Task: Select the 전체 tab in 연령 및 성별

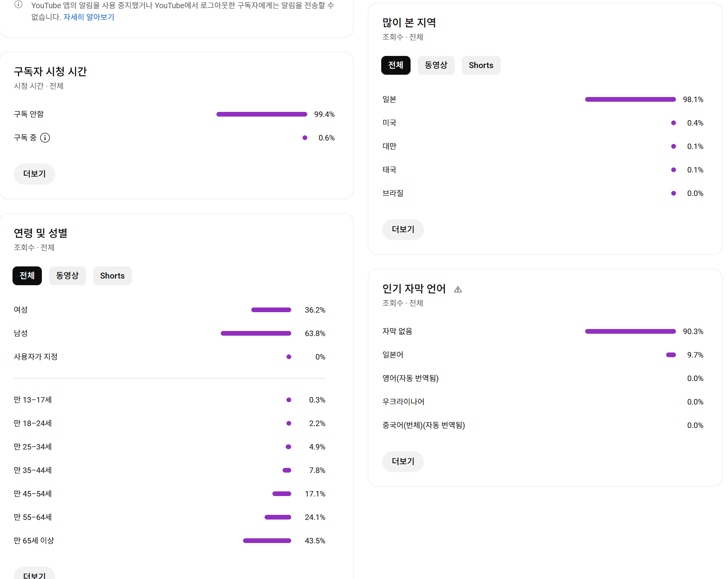Action: (27, 275)
